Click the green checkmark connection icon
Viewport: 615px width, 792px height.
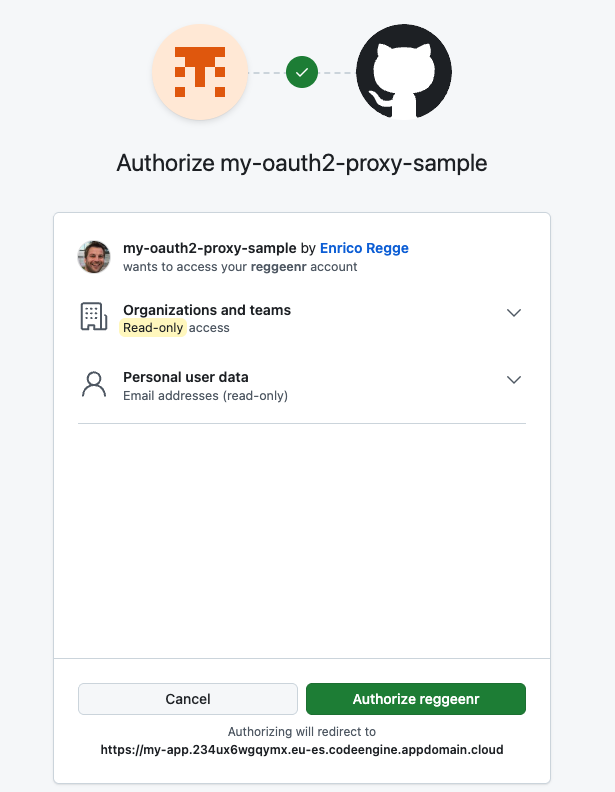302,72
